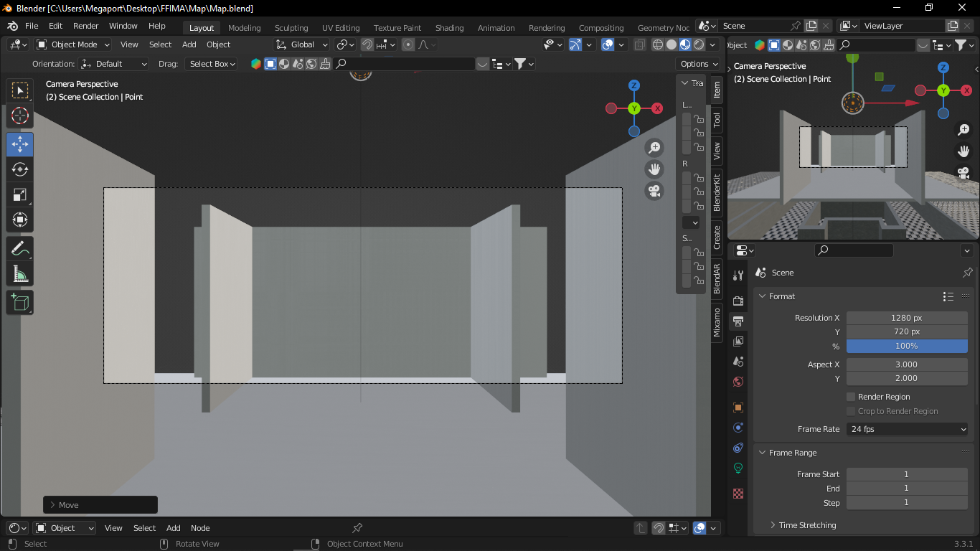Screen dimensions: 980x551
Task: Switch to the Shading workspace tab
Action: click(x=449, y=28)
